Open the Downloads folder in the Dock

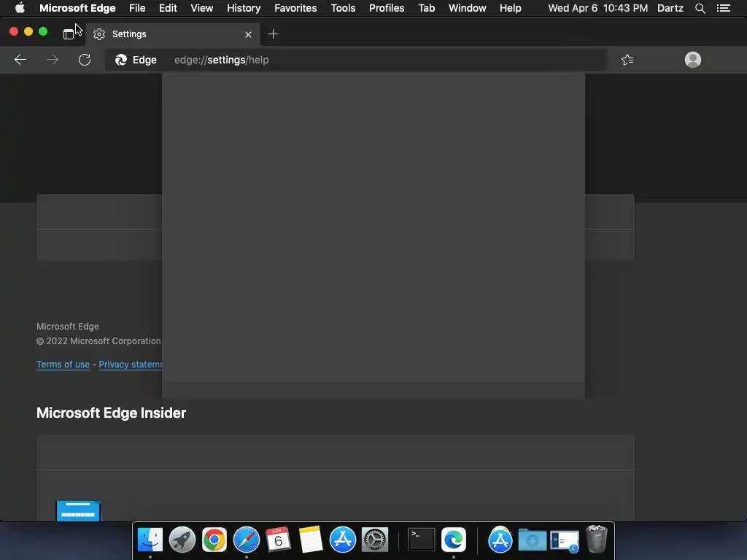[x=532, y=540]
